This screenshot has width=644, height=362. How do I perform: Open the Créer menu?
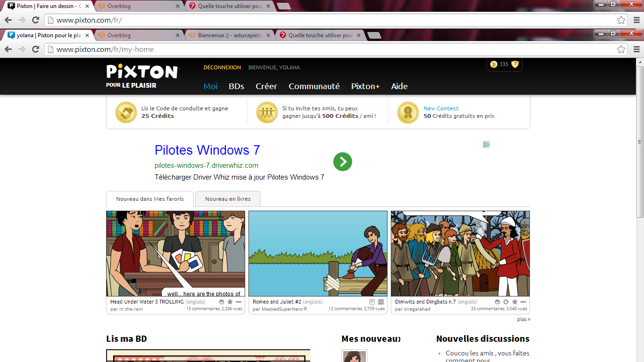click(x=266, y=86)
